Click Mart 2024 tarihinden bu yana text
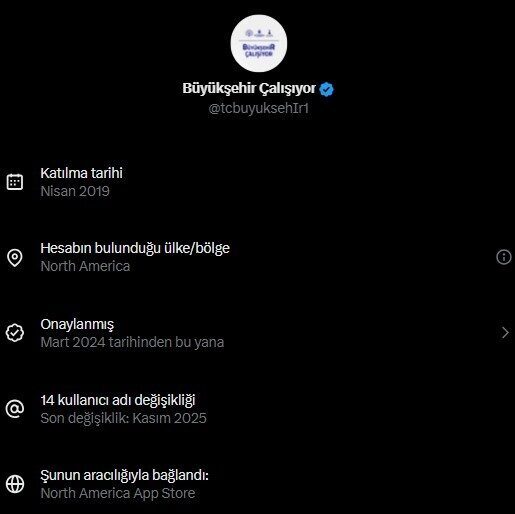 (132, 342)
